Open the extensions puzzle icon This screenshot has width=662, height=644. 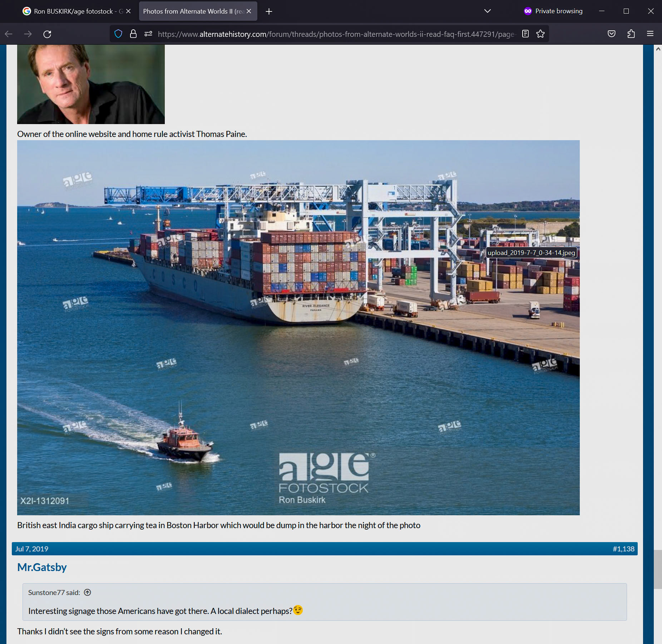[631, 34]
